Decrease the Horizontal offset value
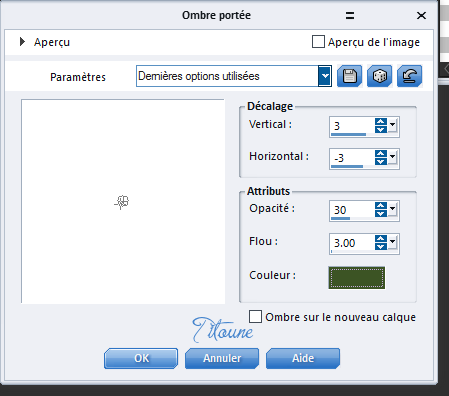This screenshot has width=449, height=396. (x=381, y=161)
